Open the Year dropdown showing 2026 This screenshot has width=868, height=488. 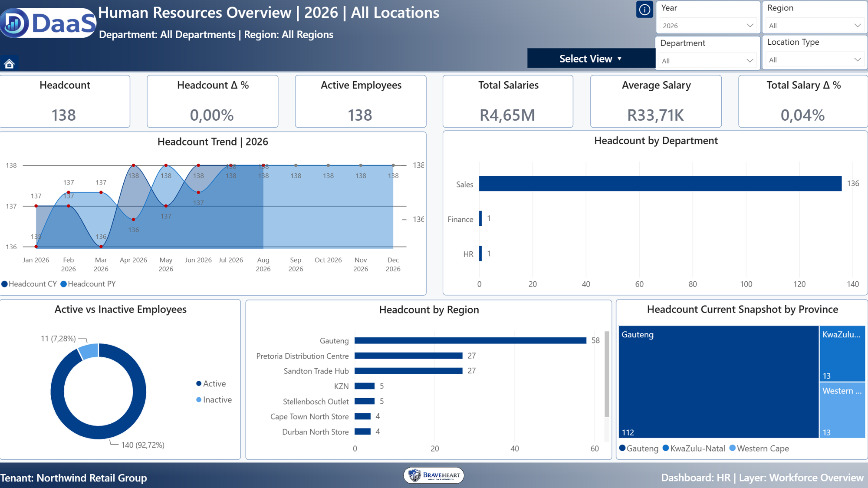(x=708, y=26)
